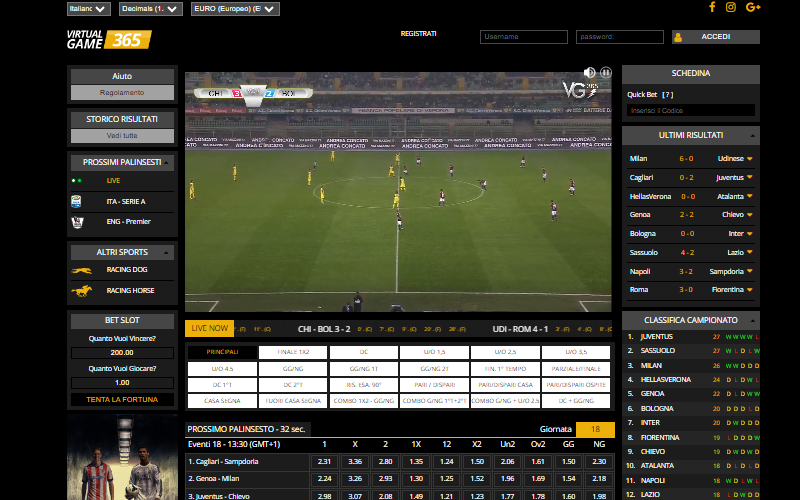The height and width of the screenshot is (500, 800).
Task: Click the Giornata 18 indicator
Action: pyautogui.click(x=595, y=430)
